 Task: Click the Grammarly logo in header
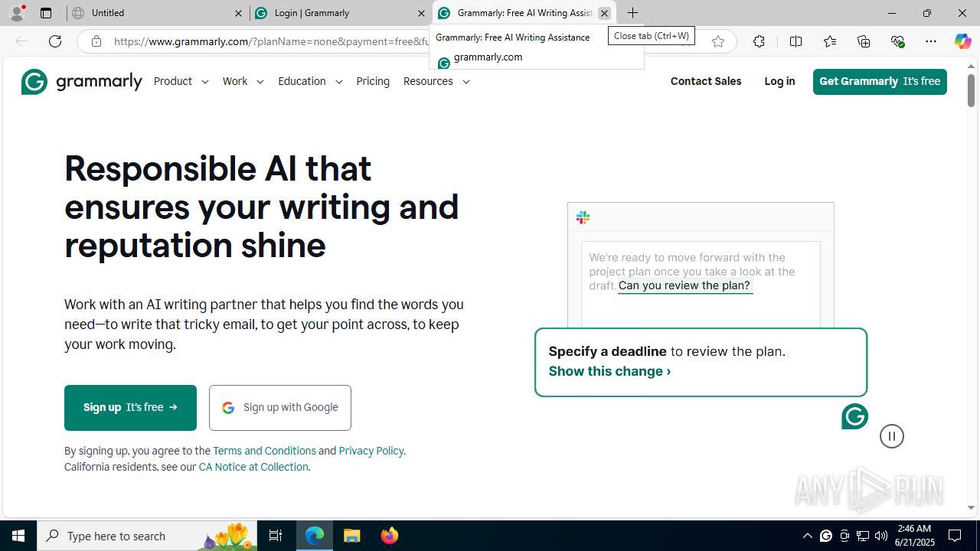tap(81, 81)
